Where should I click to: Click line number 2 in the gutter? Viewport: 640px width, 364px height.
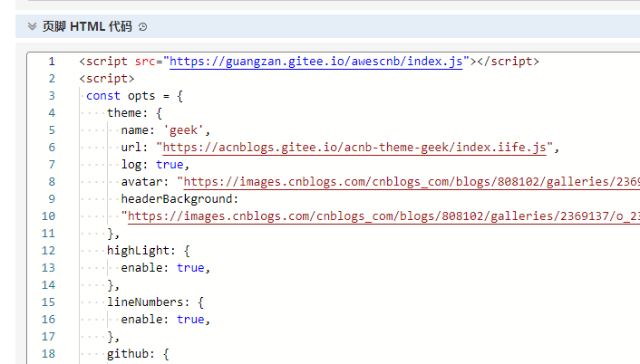point(52,79)
